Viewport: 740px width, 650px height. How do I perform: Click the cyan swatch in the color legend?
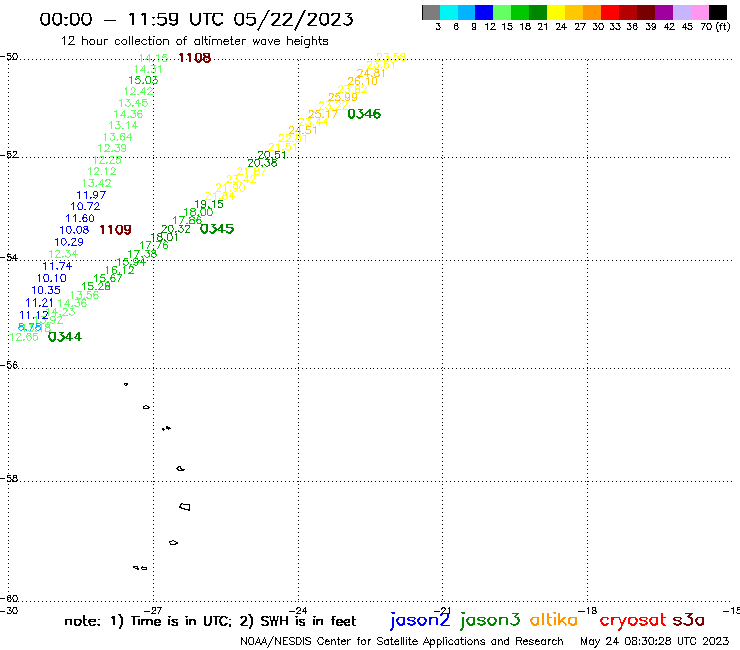[449, 12]
